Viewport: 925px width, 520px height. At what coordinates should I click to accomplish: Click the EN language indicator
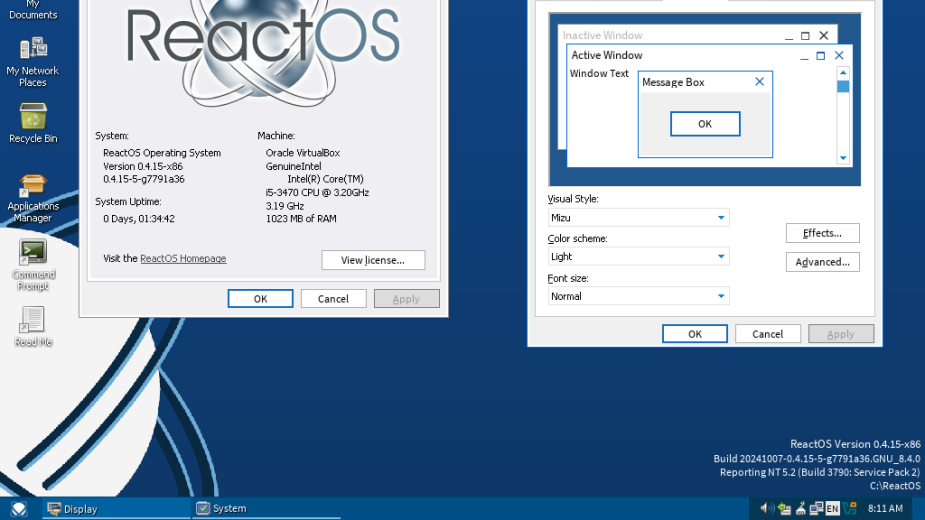click(832, 509)
